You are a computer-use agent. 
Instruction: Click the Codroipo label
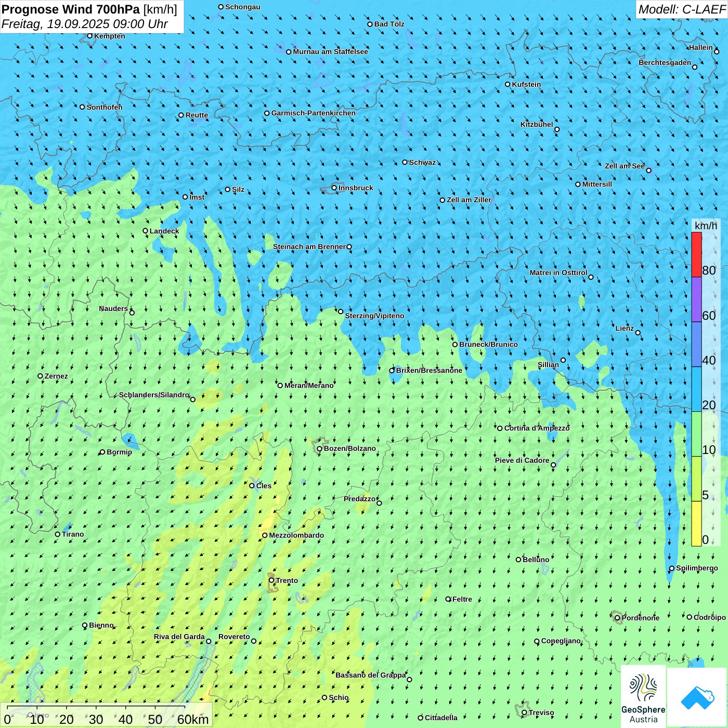tap(710, 617)
